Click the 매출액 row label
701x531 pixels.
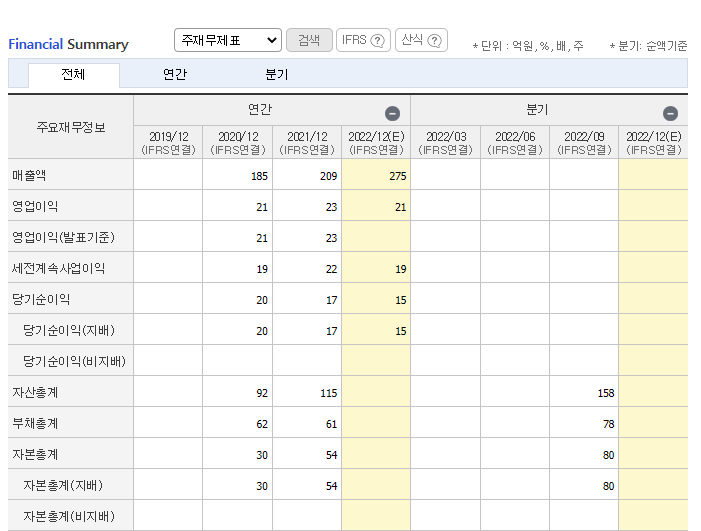[x=29, y=175]
